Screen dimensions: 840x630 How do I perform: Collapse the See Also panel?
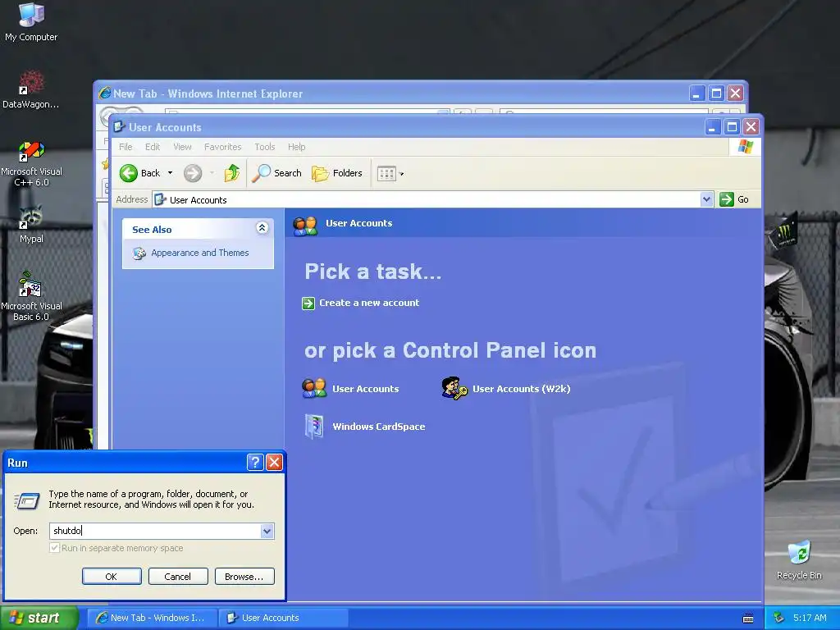click(262, 228)
